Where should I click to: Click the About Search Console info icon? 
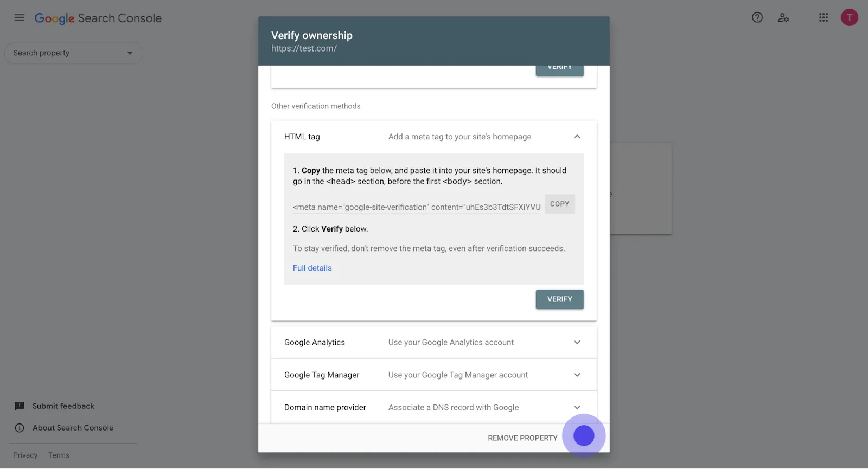click(20, 428)
